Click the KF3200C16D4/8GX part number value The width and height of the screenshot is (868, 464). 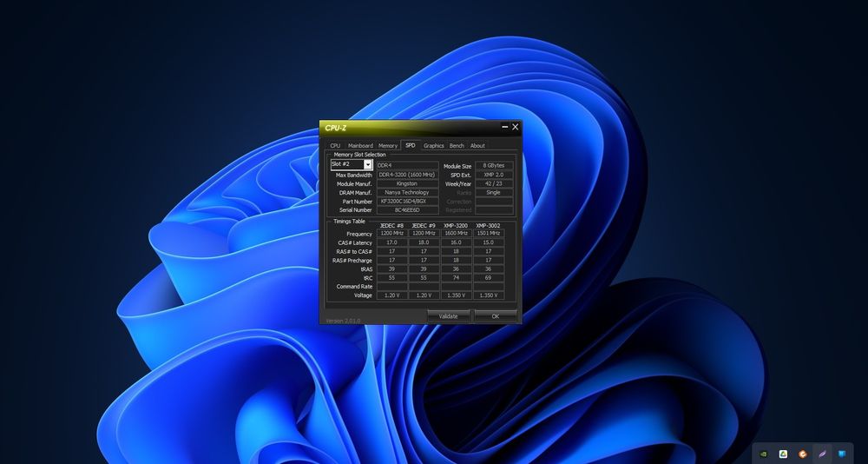(x=408, y=202)
